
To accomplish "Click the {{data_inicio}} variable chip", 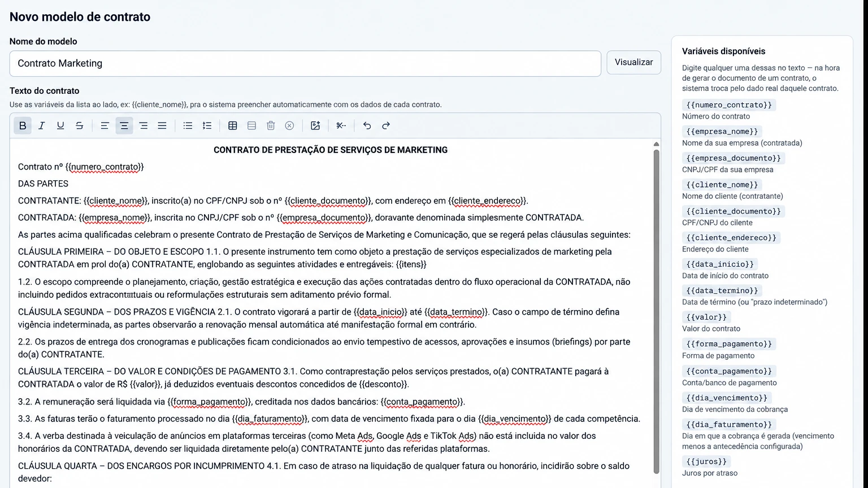I will (x=719, y=264).
